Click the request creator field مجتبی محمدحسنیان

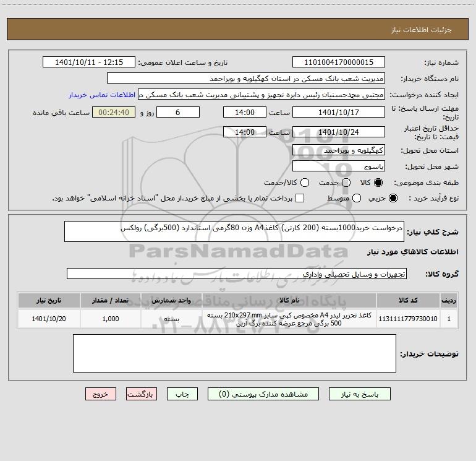pyautogui.click(x=261, y=95)
